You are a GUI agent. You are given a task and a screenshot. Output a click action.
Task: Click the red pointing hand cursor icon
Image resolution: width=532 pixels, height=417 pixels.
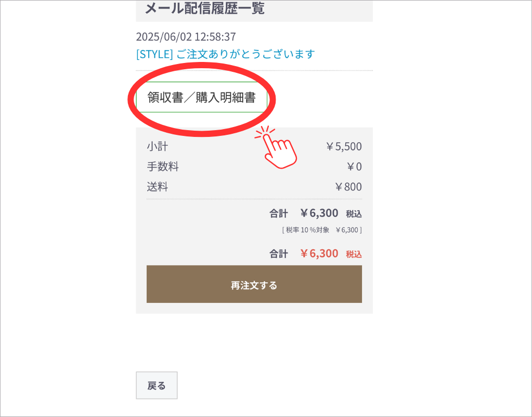pyautogui.click(x=276, y=147)
